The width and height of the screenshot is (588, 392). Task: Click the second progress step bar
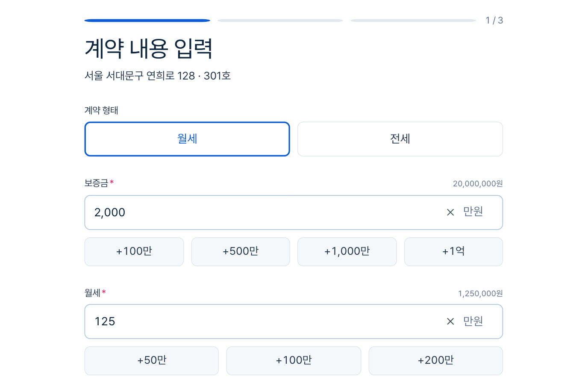(280, 21)
